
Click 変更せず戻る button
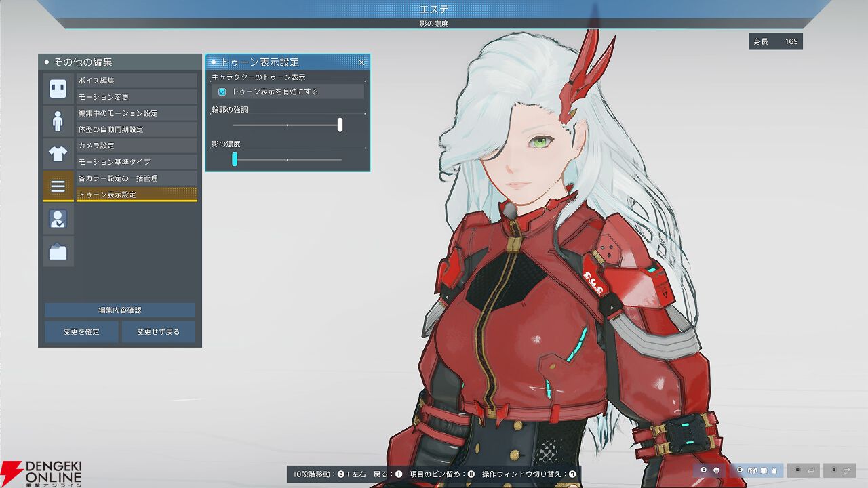(x=159, y=332)
